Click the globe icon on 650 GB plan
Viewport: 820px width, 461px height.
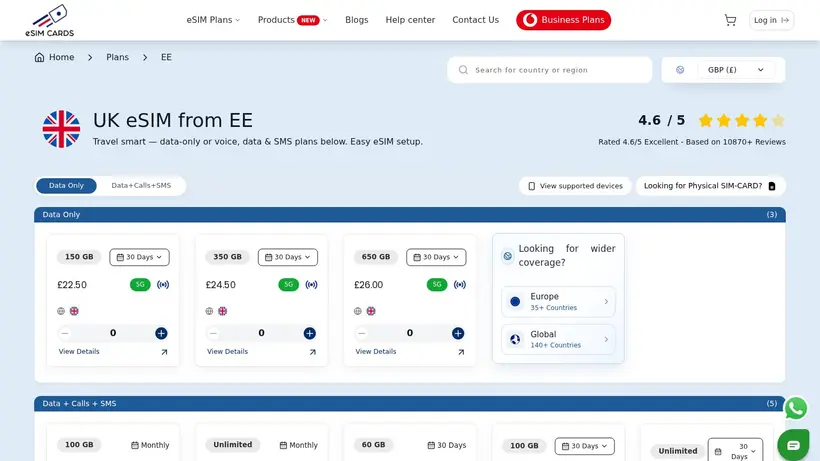(358, 311)
